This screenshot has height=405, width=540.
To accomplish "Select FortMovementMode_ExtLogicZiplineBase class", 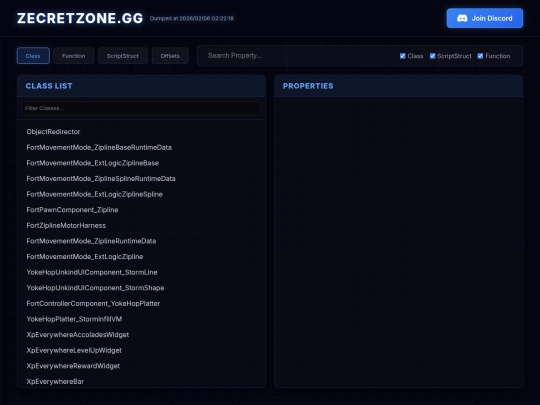I will pos(141,163).
